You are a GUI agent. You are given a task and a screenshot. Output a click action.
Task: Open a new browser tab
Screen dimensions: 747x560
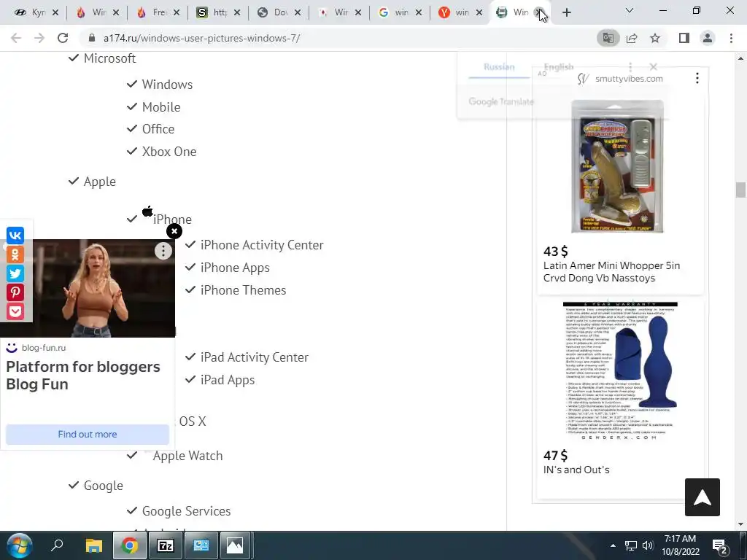566,12
